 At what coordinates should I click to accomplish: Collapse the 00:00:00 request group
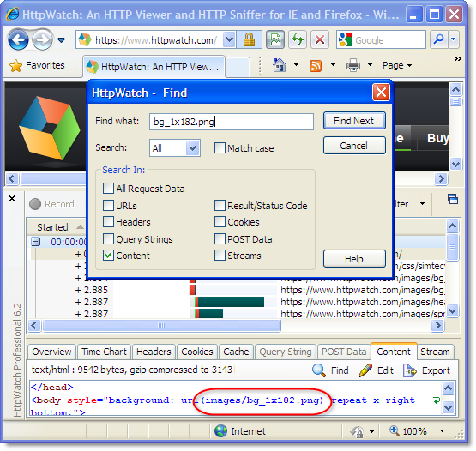(x=36, y=242)
